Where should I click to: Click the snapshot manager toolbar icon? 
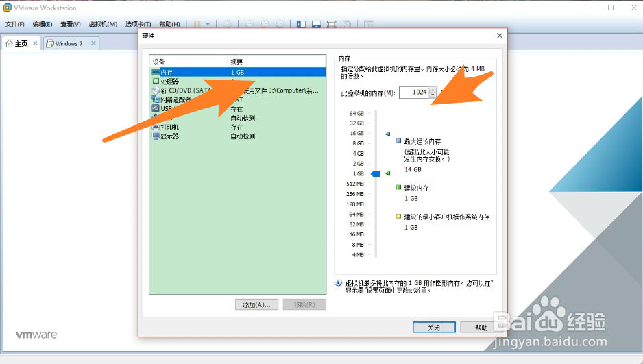point(280,24)
